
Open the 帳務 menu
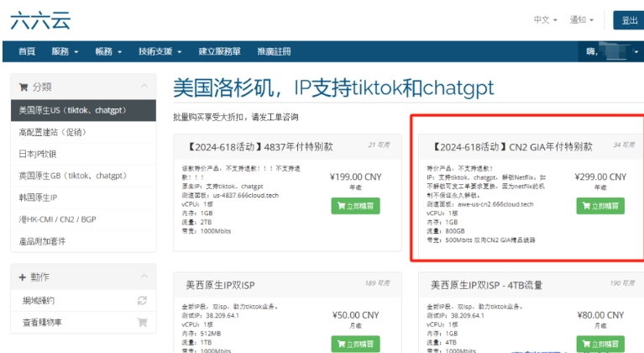108,51
